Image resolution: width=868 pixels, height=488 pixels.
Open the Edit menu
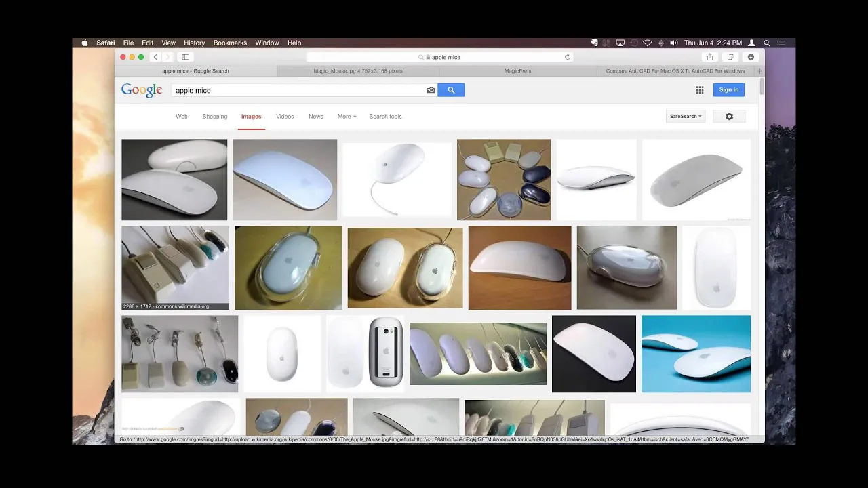(148, 43)
